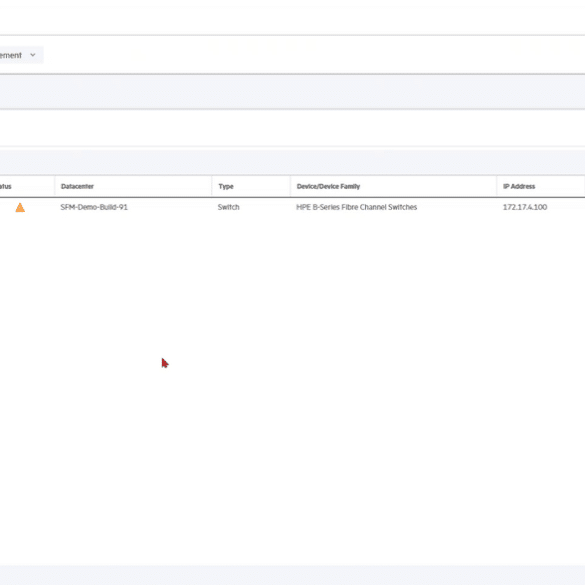Image resolution: width=585 pixels, height=585 pixels.
Task: Select the 172.17.4.100 IP address cell
Action: point(525,207)
